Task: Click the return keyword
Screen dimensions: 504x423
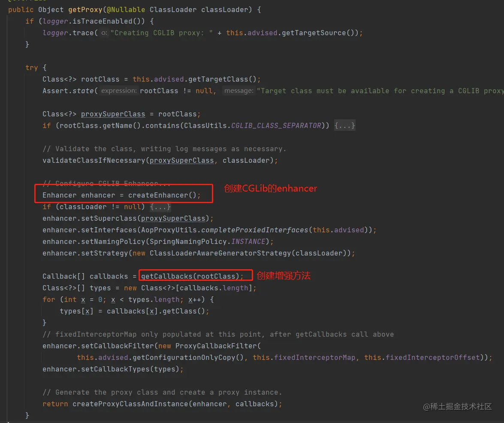Action: point(55,404)
